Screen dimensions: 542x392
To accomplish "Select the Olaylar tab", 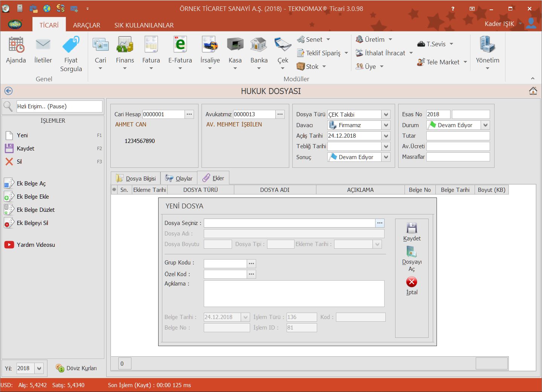I will 179,178.
